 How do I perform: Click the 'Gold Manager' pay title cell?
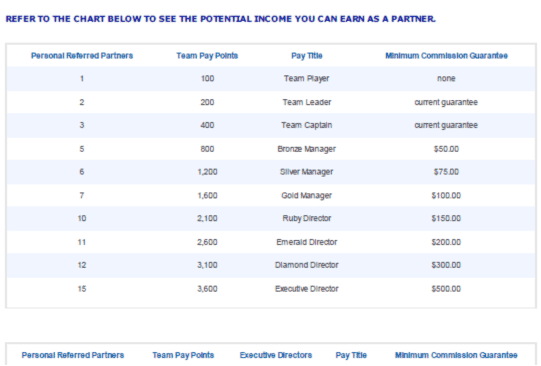pyautogui.click(x=306, y=196)
